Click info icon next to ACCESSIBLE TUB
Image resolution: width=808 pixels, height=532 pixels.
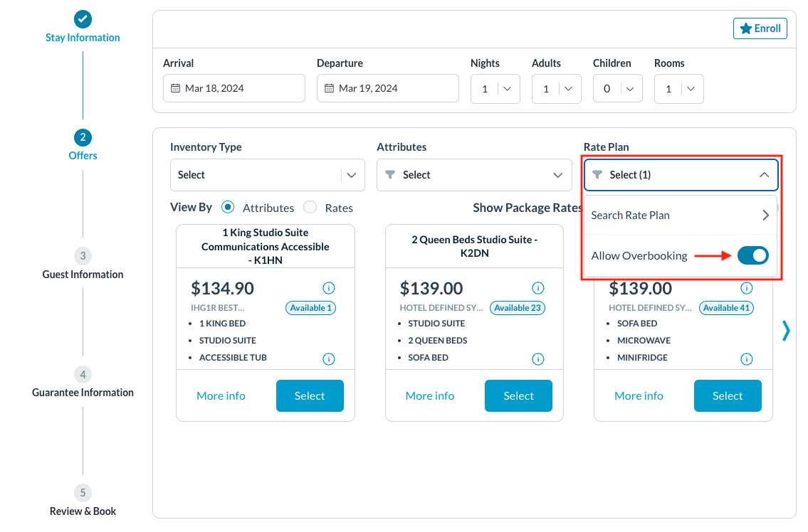(328, 359)
